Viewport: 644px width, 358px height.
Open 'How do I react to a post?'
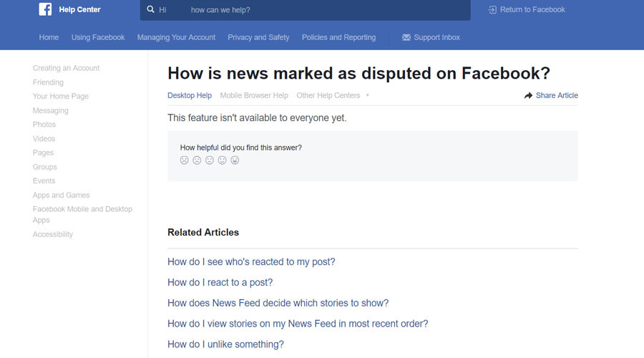[x=220, y=282]
